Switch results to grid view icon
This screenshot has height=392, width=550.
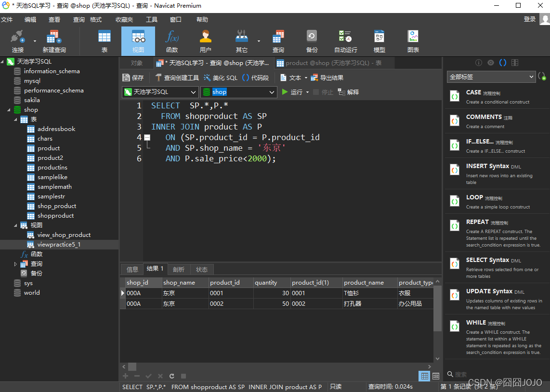pyautogui.click(x=424, y=376)
